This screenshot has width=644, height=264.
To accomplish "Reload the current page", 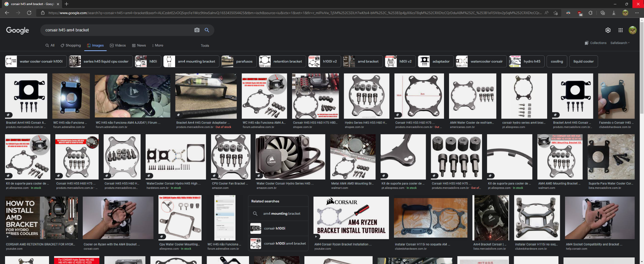I will (x=29, y=13).
